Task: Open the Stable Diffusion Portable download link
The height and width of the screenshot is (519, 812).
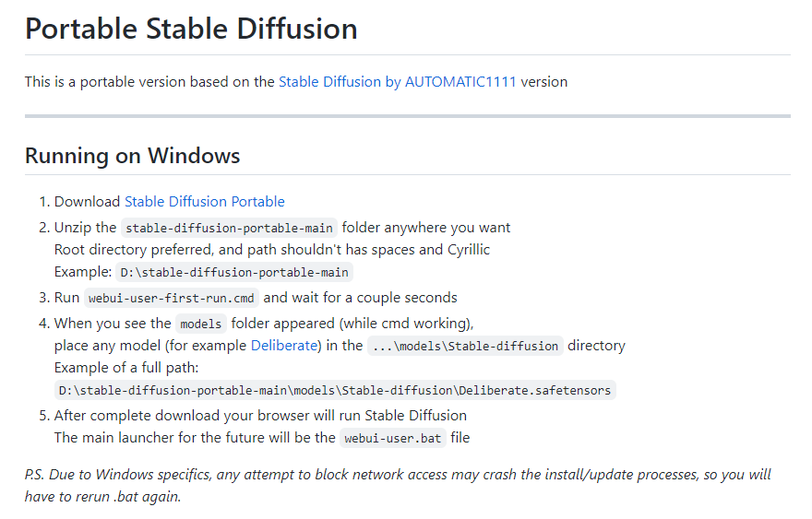Action: tap(205, 201)
